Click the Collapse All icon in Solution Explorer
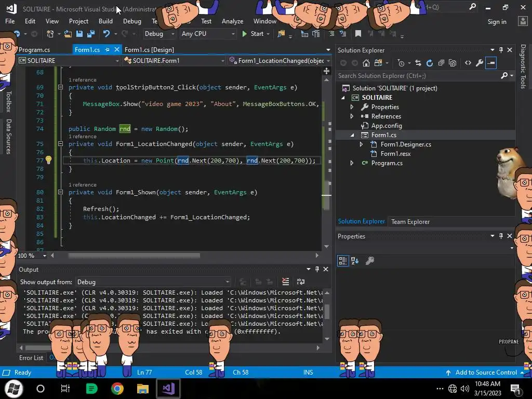 [x=441, y=63]
